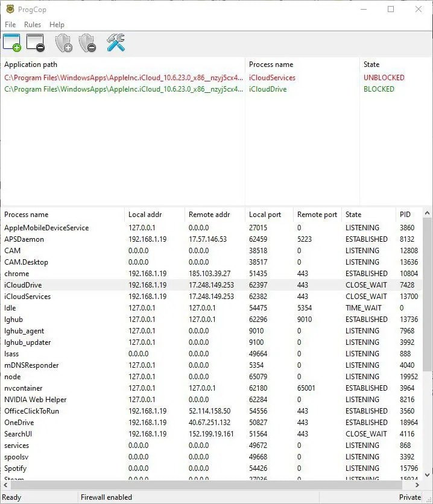The image size is (433, 504).
Task: Click the BLOCKED state text
Action: click(x=379, y=89)
